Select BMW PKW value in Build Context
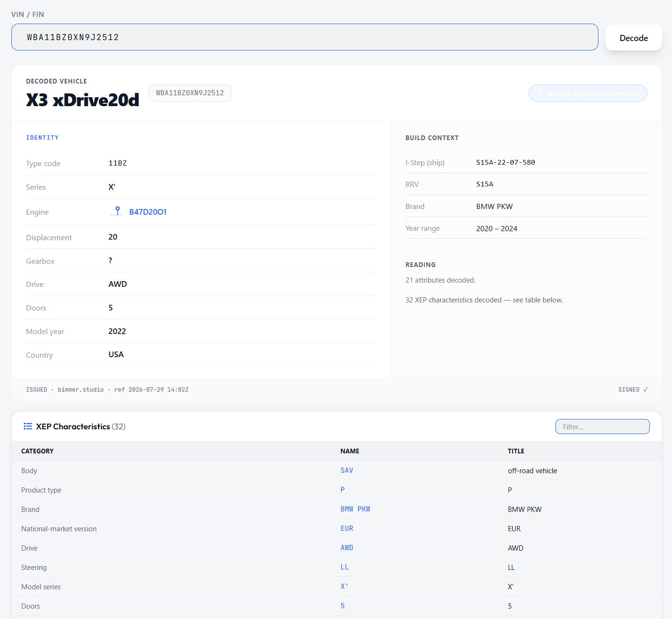 [494, 206]
